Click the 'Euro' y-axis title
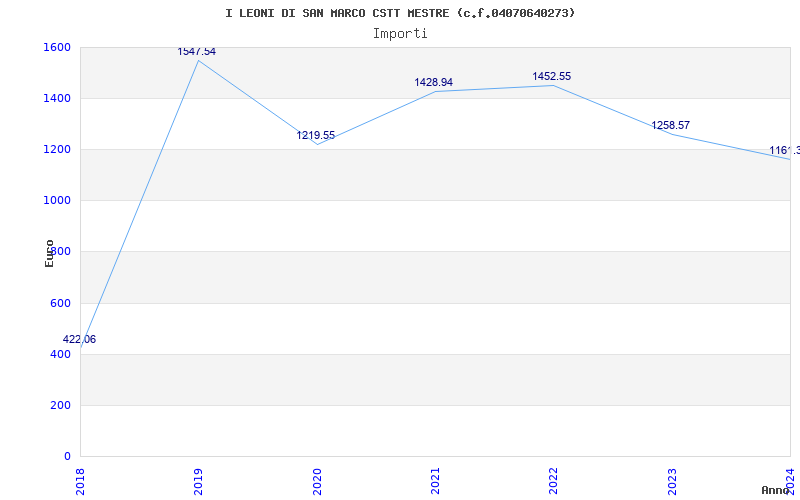Image resolution: width=800 pixels, height=500 pixels. 49,253
